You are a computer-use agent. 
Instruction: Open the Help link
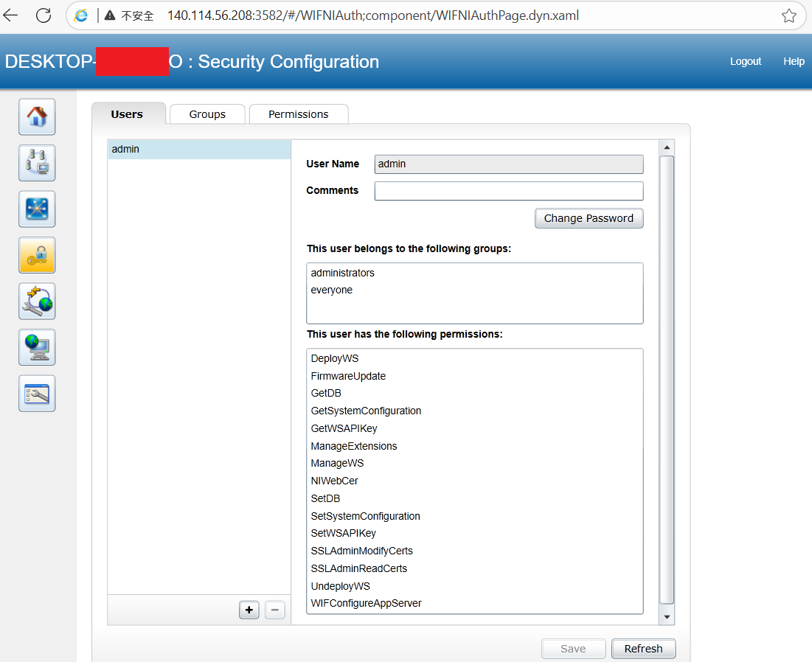point(794,62)
